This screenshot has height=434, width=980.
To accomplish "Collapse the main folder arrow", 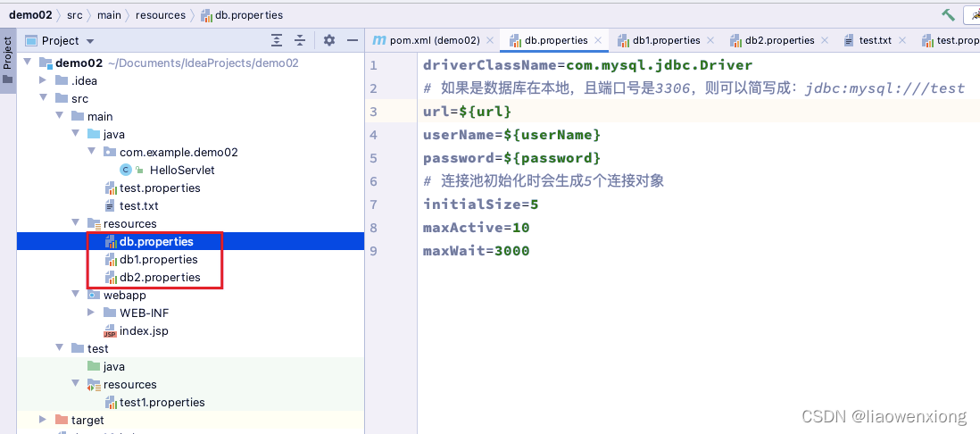I will 59,116.
